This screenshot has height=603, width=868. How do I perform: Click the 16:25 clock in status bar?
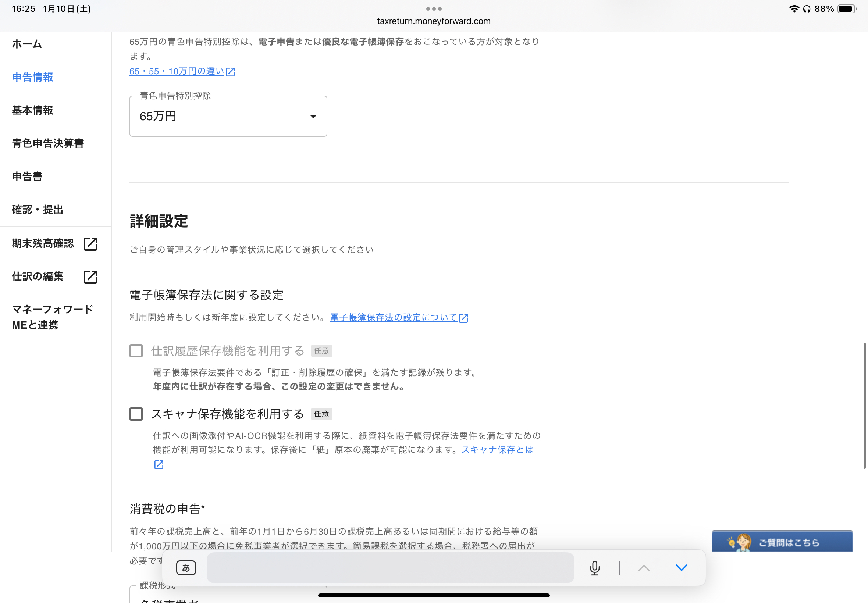coord(24,9)
